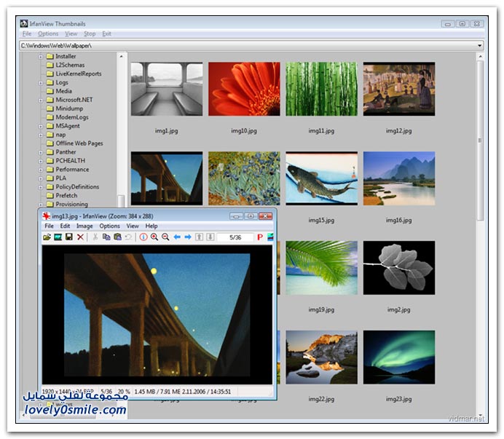This screenshot has width=504, height=439.
Task: Click the red X delete icon
Action: [80, 237]
